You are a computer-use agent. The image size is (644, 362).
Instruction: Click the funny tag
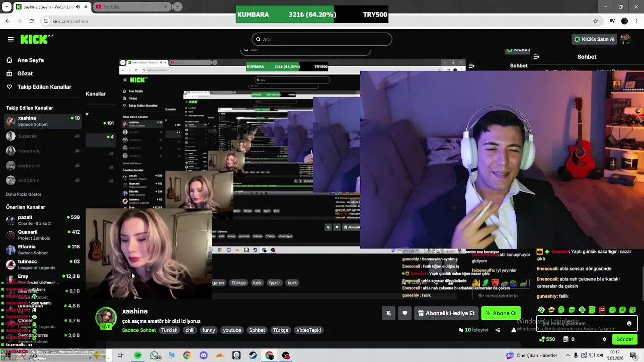209,330
